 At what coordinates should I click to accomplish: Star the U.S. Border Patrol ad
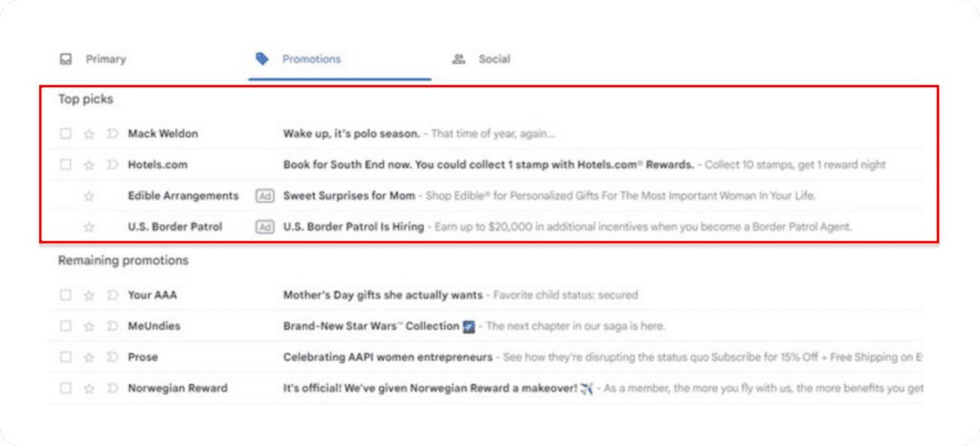click(89, 227)
